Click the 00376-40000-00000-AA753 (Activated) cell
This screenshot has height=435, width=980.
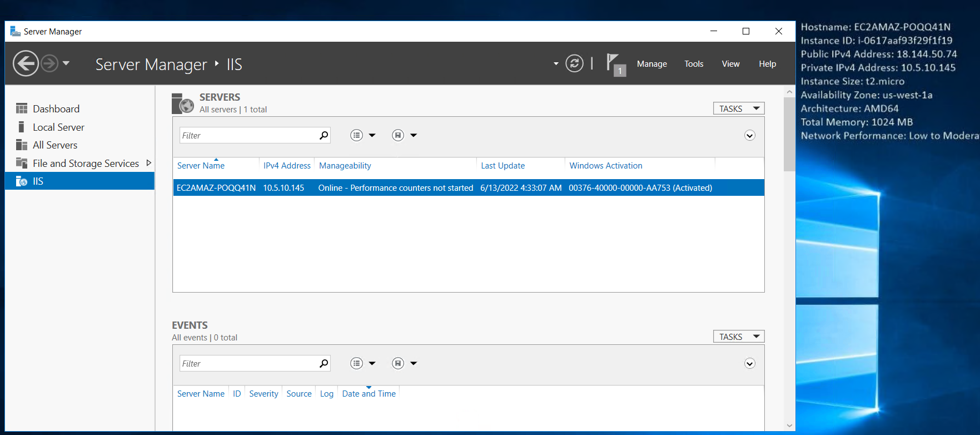[x=640, y=188]
